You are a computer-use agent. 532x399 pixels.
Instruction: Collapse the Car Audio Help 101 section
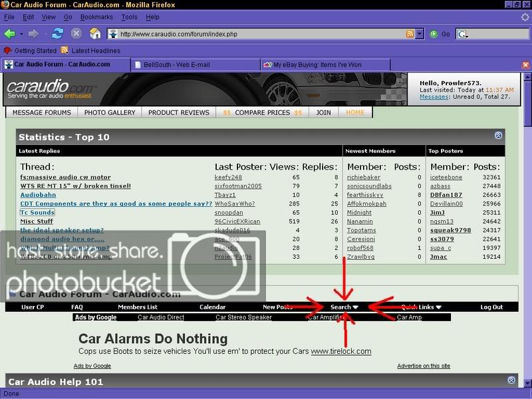coord(511,380)
